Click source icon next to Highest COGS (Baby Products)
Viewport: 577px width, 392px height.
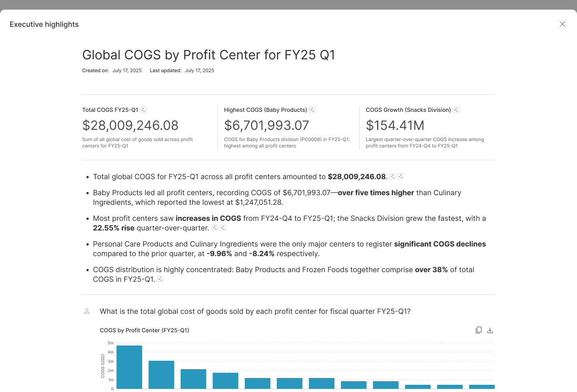(312, 110)
